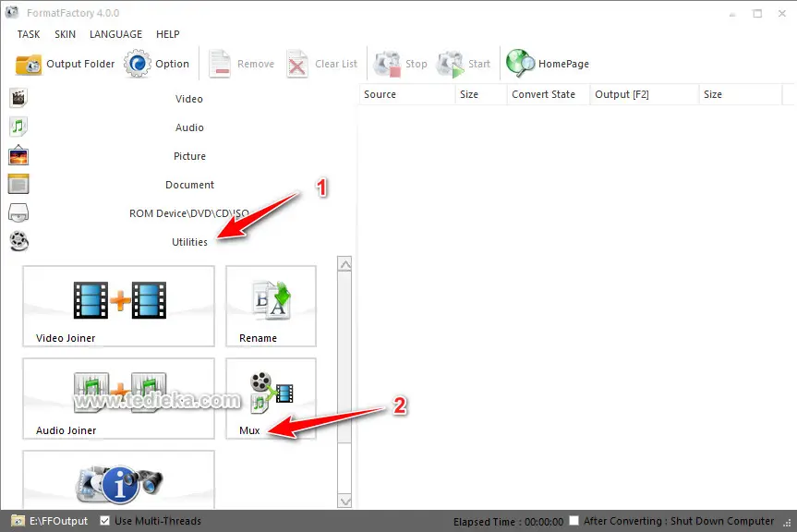
Task: Open the HELP menu
Action: pos(168,34)
